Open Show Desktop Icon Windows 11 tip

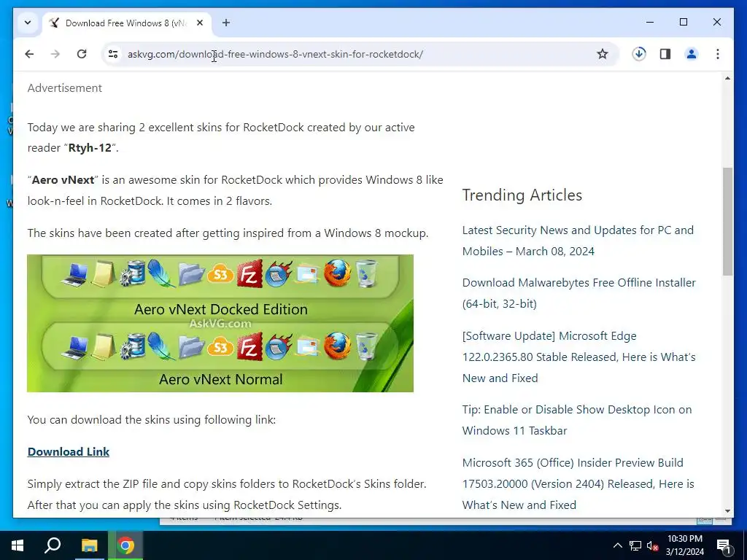pyautogui.click(x=577, y=419)
